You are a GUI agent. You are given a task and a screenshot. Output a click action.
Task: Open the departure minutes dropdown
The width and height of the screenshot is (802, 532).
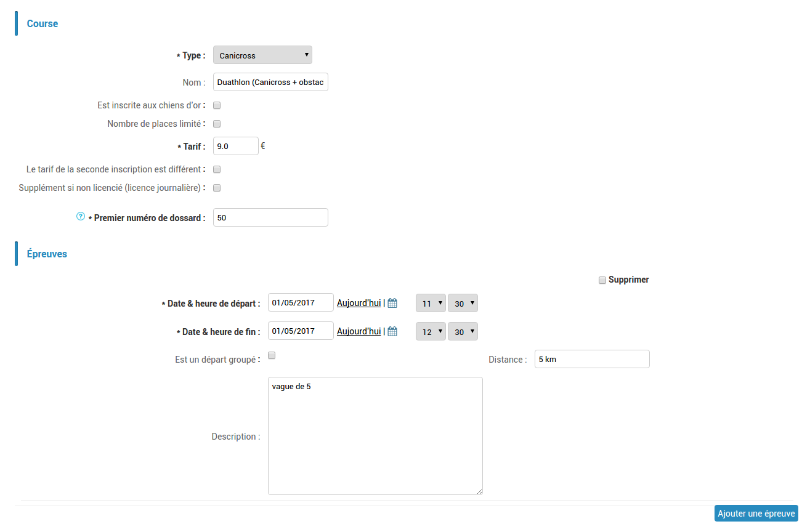point(463,303)
